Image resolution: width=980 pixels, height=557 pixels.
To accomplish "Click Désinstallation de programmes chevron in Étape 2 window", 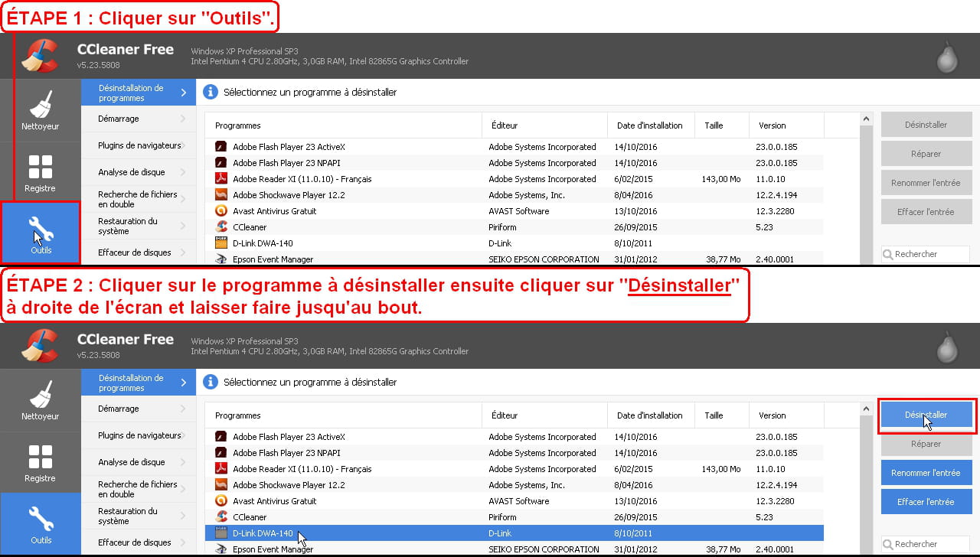I will click(183, 383).
